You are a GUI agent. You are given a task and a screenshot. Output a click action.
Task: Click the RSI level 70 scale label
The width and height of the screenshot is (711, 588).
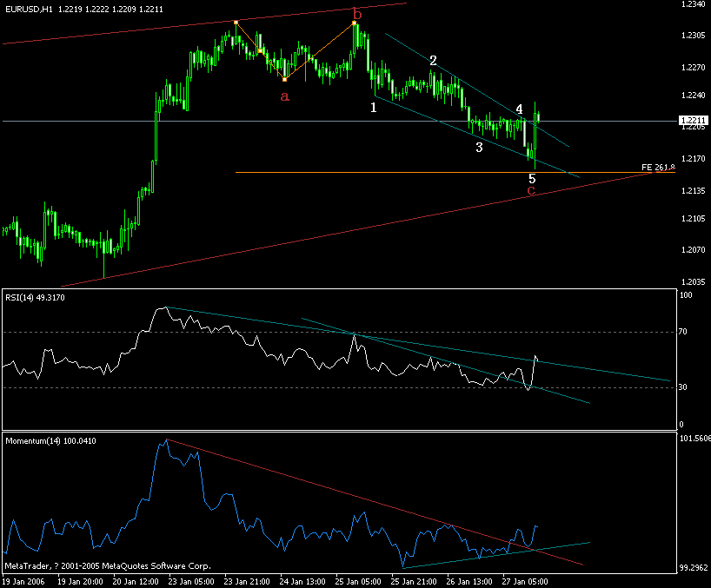pyautogui.click(x=683, y=332)
